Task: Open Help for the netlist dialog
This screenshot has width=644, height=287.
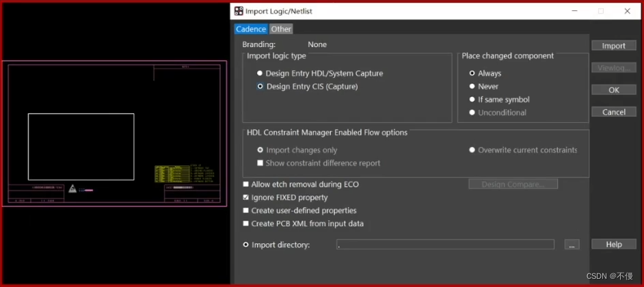Action: coord(614,245)
